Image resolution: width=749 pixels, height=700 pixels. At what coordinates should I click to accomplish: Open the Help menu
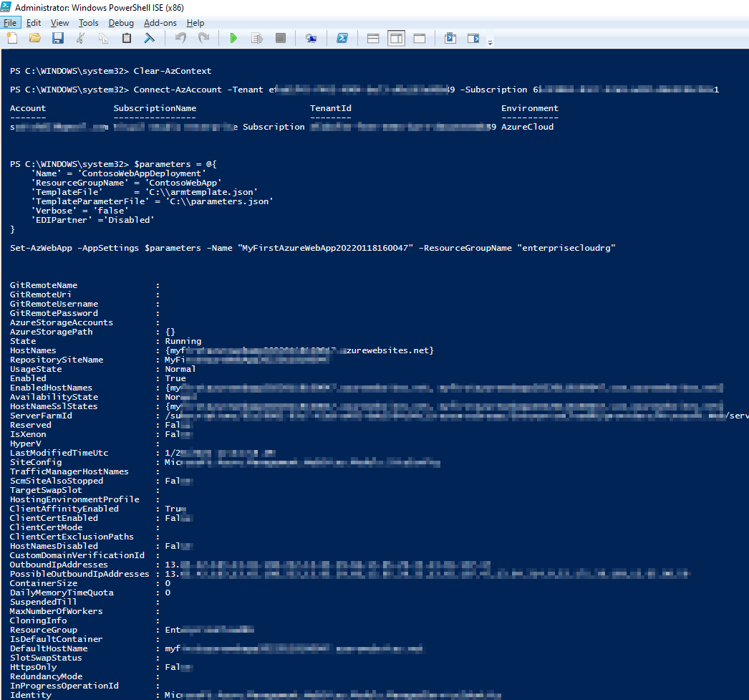point(195,23)
